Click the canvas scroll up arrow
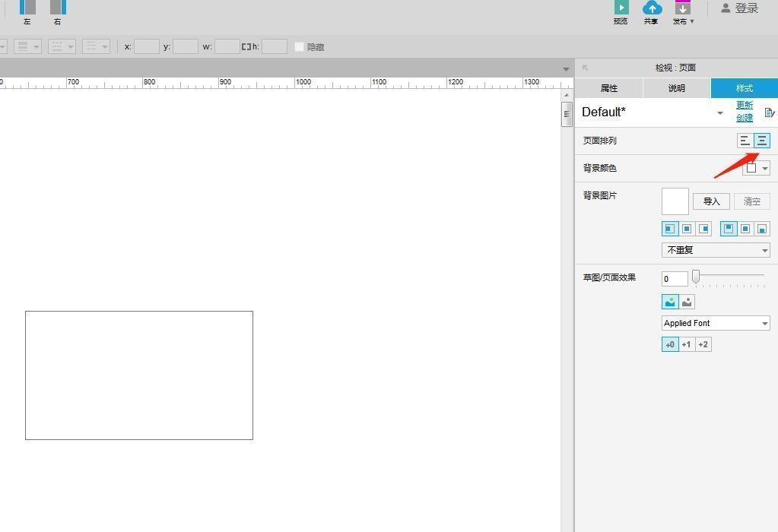Viewport: 778px width, 532px height. (x=567, y=95)
